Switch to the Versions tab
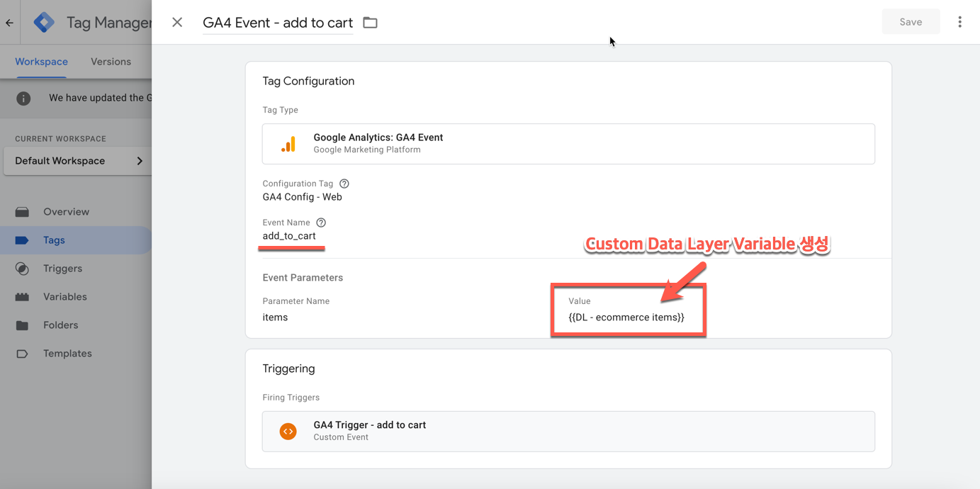The height and width of the screenshot is (489, 980). [x=111, y=62]
